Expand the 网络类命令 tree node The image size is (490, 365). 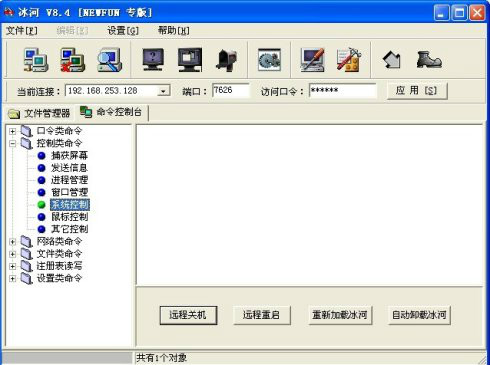click(x=13, y=242)
